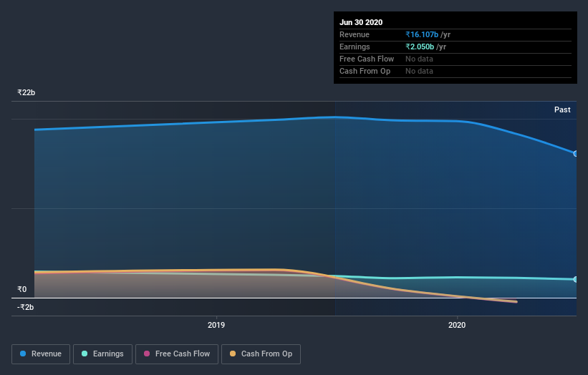Click the ₹2.050b earnings value in the tooltip
The image size is (588, 375).
tap(420, 47)
